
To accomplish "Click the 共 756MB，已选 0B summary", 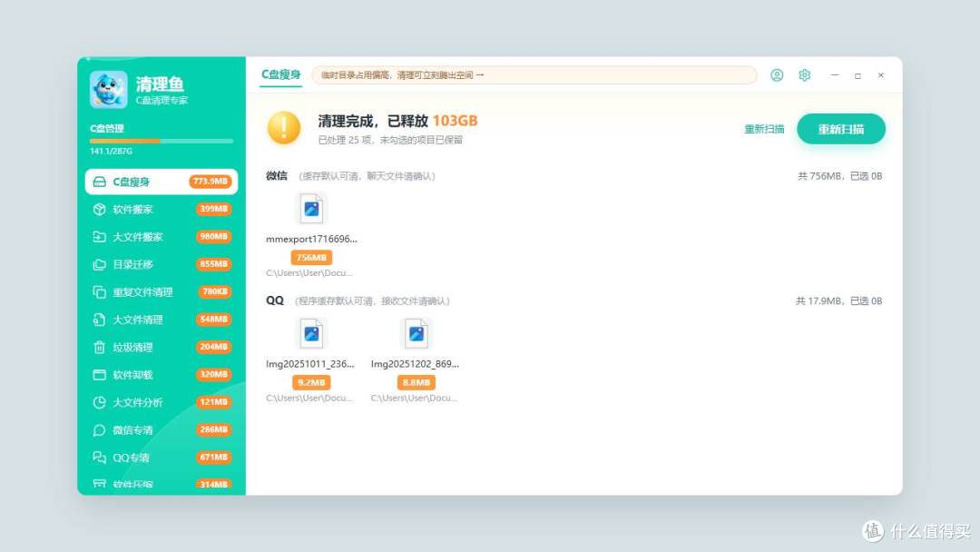I will (x=839, y=176).
